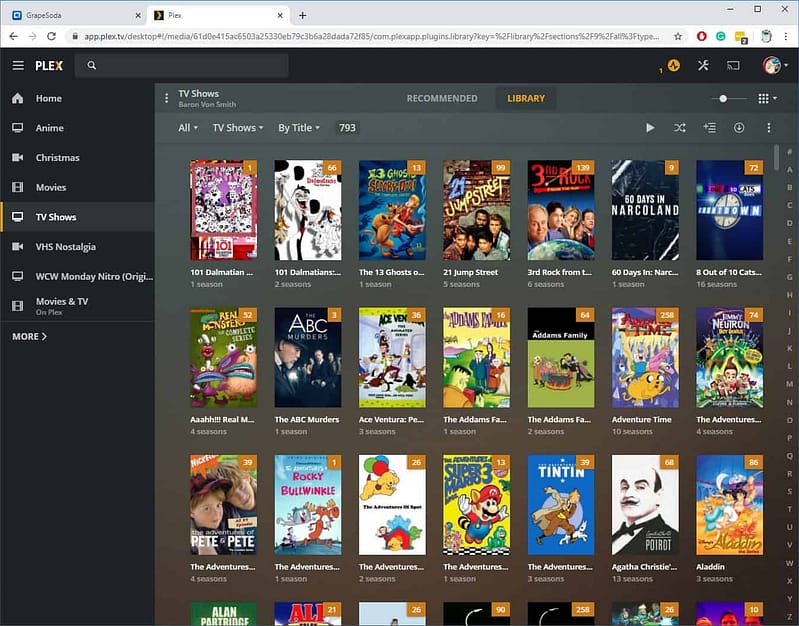
Task: Jump to letter S in alphabet index
Action: [x=789, y=491]
